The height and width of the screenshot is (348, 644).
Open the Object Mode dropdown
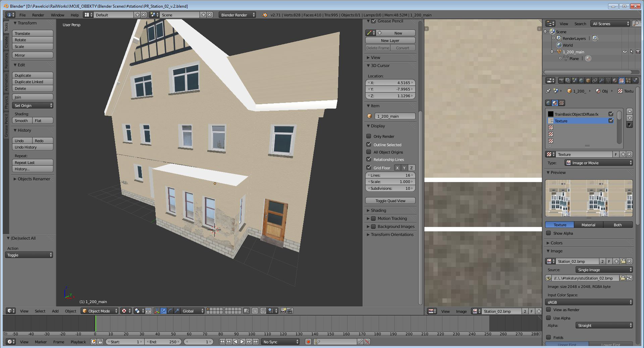tap(100, 311)
